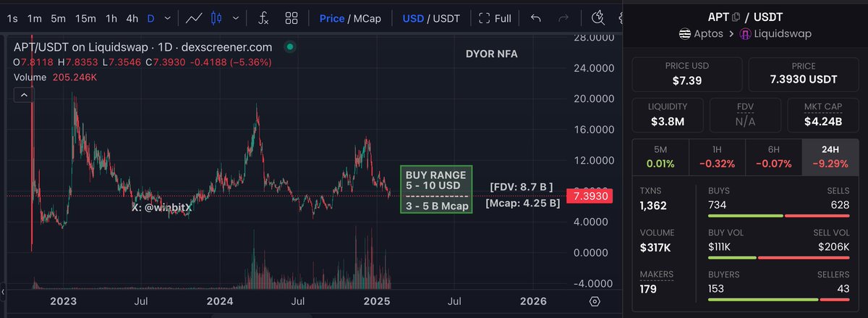
Task: Click the Buys versus Sells ratio bar
Action: [x=779, y=216]
